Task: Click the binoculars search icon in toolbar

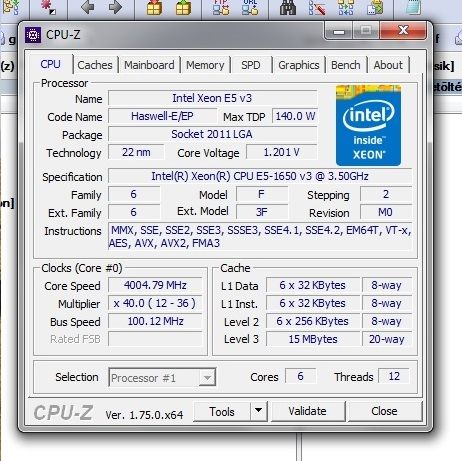Action: point(288,7)
